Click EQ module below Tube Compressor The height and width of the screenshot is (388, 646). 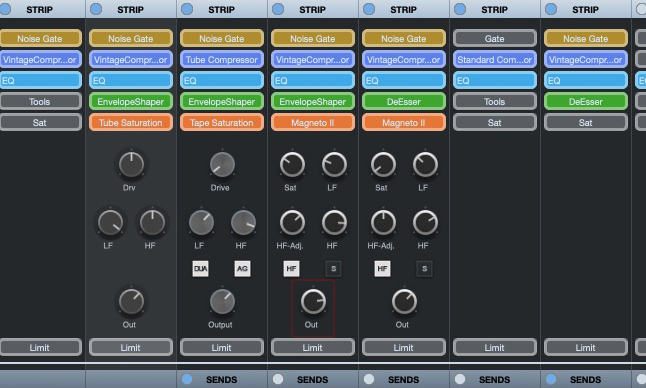[x=222, y=81]
